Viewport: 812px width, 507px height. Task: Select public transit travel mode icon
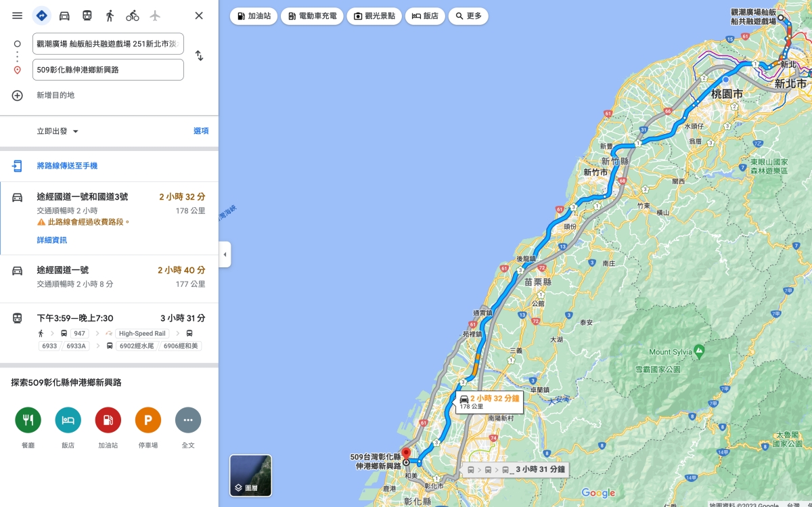[87, 16]
